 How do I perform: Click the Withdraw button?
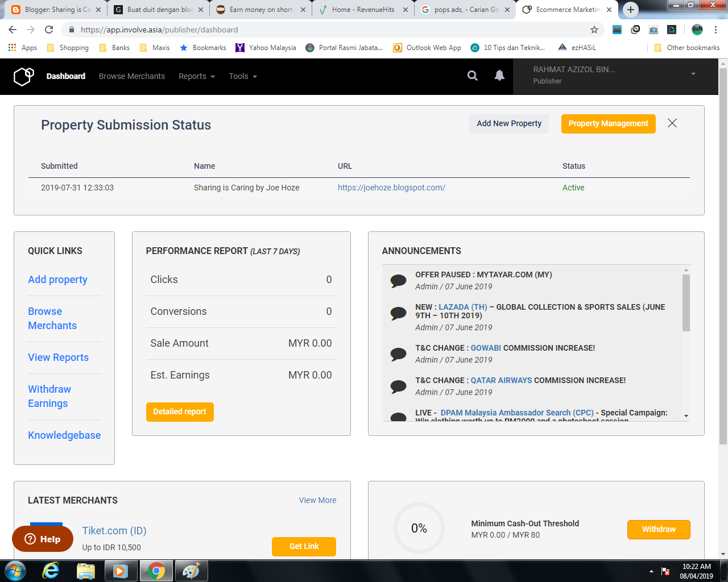(659, 529)
